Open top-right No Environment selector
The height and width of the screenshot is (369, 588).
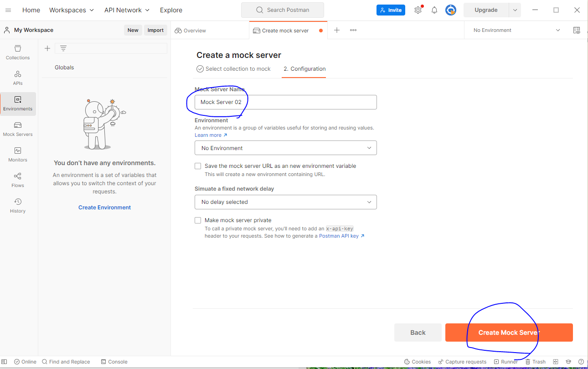point(517,30)
